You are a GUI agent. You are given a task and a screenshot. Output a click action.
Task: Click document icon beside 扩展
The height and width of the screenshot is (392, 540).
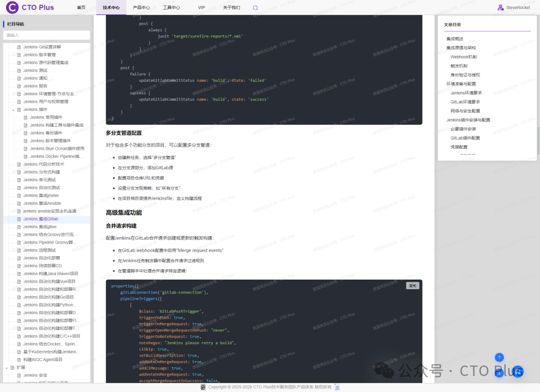pos(12,368)
